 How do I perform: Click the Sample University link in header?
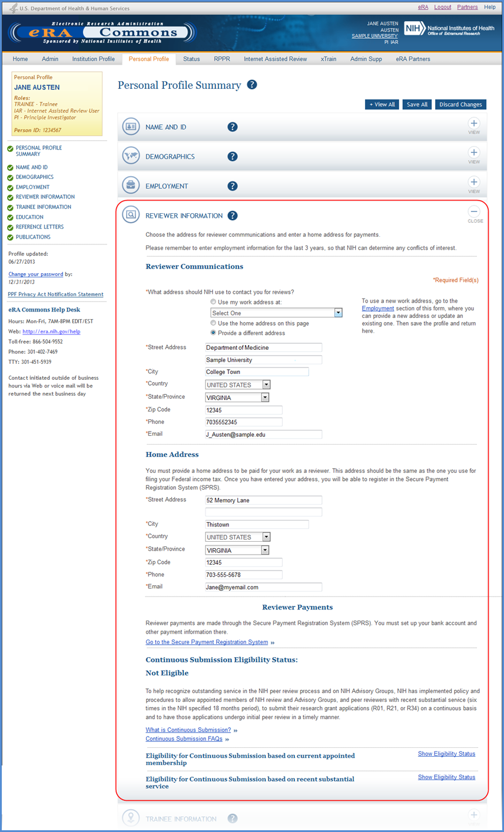pos(374,36)
